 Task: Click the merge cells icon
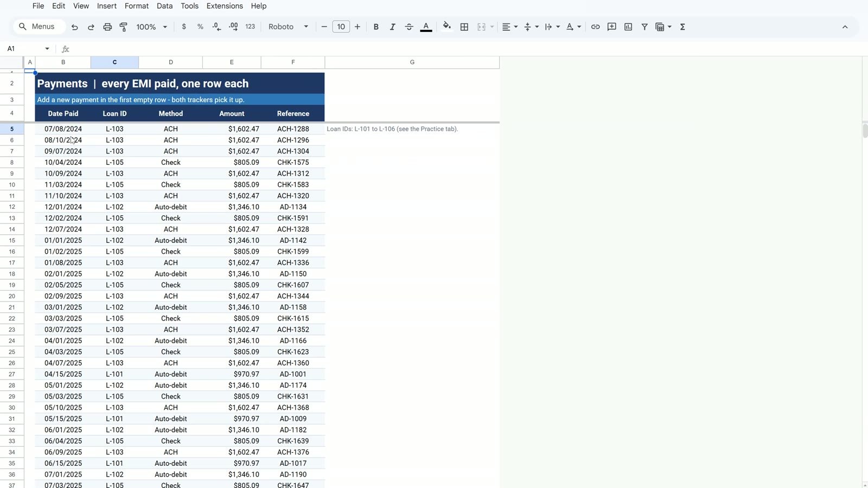point(481,27)
